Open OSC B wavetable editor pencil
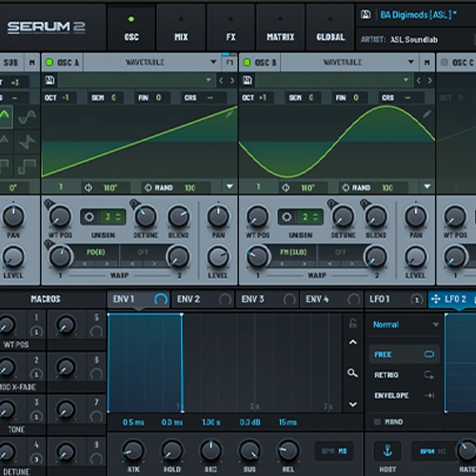Screen dimensions: 476x476 point(427,114)
